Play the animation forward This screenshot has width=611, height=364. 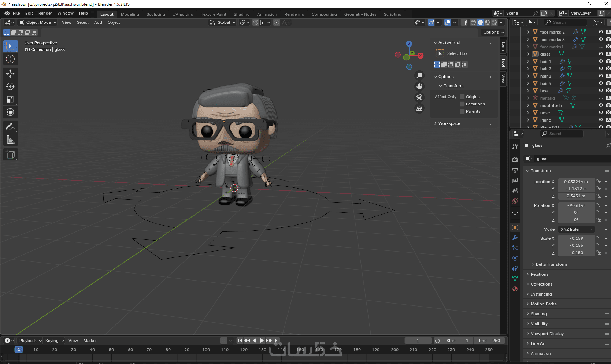coord(262,341)
